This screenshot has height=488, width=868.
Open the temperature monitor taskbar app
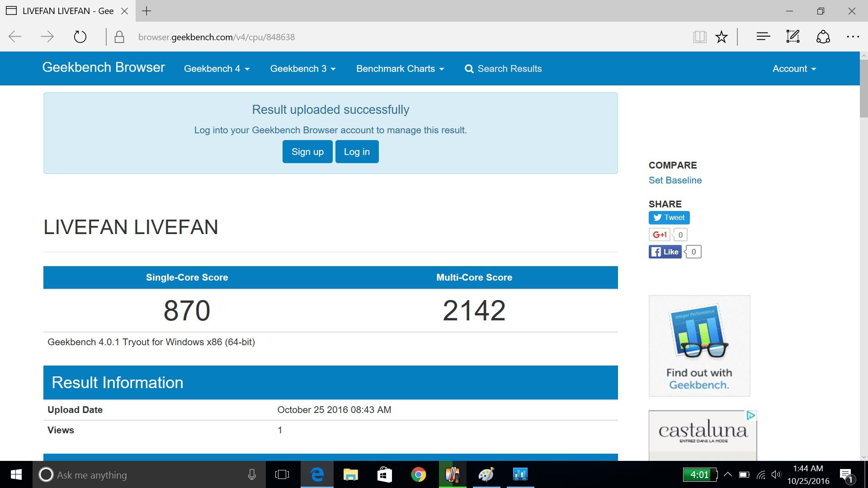tap(453, 474)
